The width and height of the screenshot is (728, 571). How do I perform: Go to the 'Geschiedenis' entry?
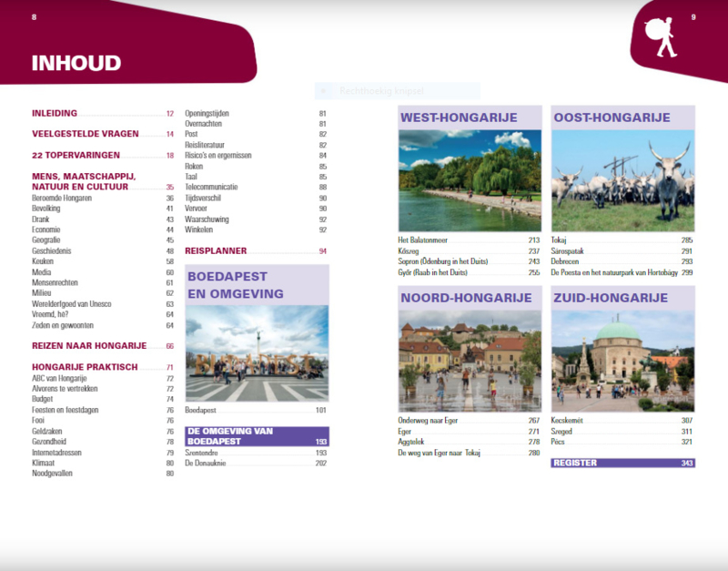coord(103,250)
